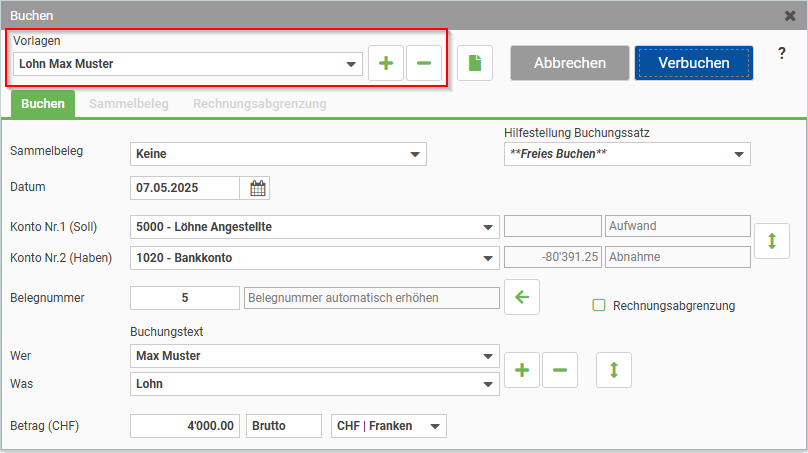Click the Betrag amount field showing 4'000.00
The height and width of the screenshot is (453, 808).
(186, 426)
